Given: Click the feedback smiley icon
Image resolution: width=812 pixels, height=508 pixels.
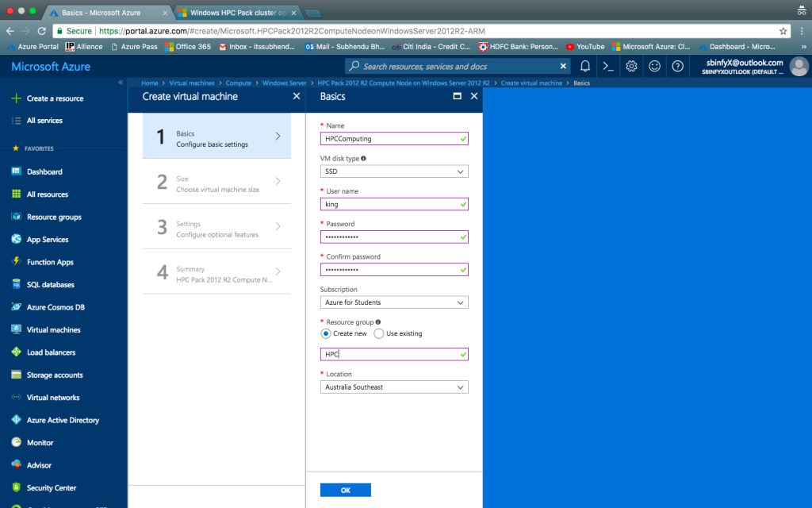Looking at the screenshot, I should click(654, 67).
